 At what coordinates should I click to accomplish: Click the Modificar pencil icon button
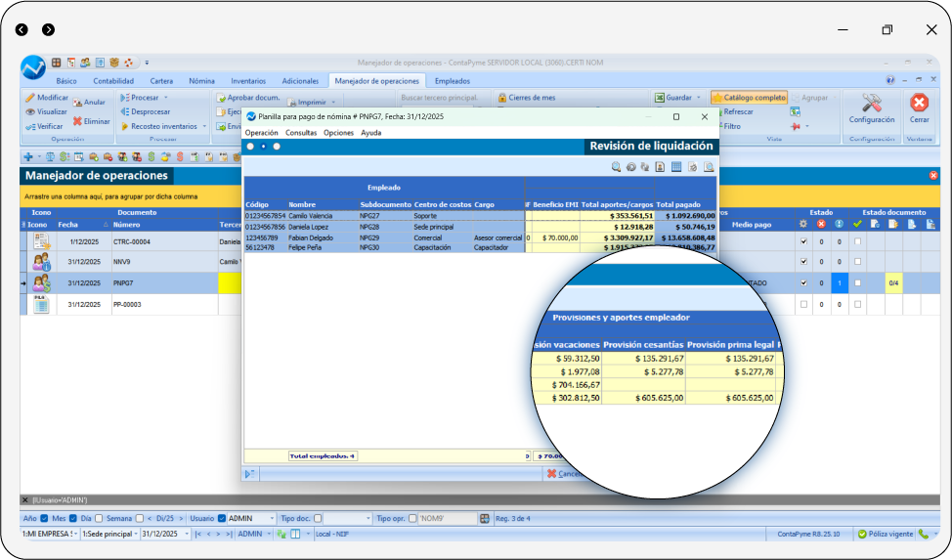[x=47, y=98]
